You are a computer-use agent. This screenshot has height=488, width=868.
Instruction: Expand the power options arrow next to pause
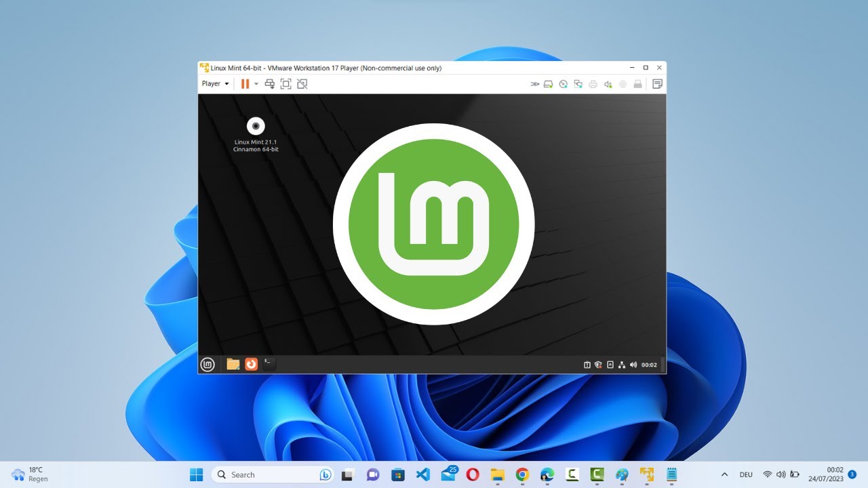click(256, 84)
